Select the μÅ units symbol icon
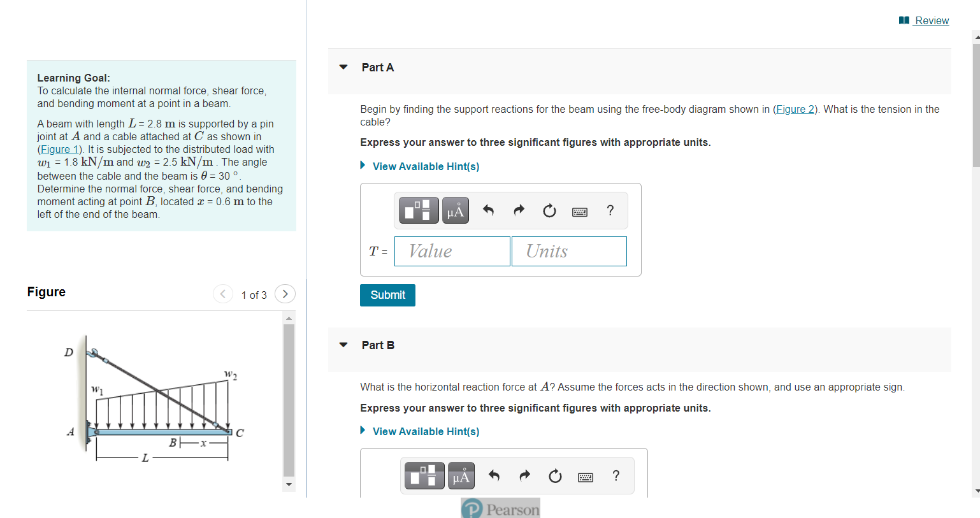The width and height of the screenshot is (980, 518). tap(455, 210)
